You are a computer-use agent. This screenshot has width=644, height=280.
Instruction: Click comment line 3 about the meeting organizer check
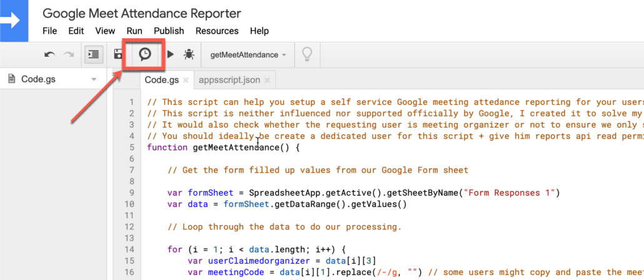[x=396, y=124]
